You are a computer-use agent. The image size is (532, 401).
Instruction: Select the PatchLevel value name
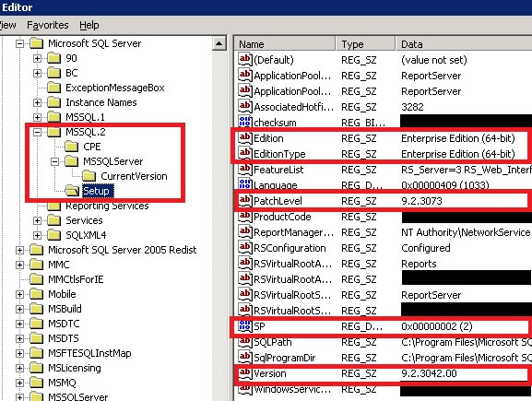(278, 201)
